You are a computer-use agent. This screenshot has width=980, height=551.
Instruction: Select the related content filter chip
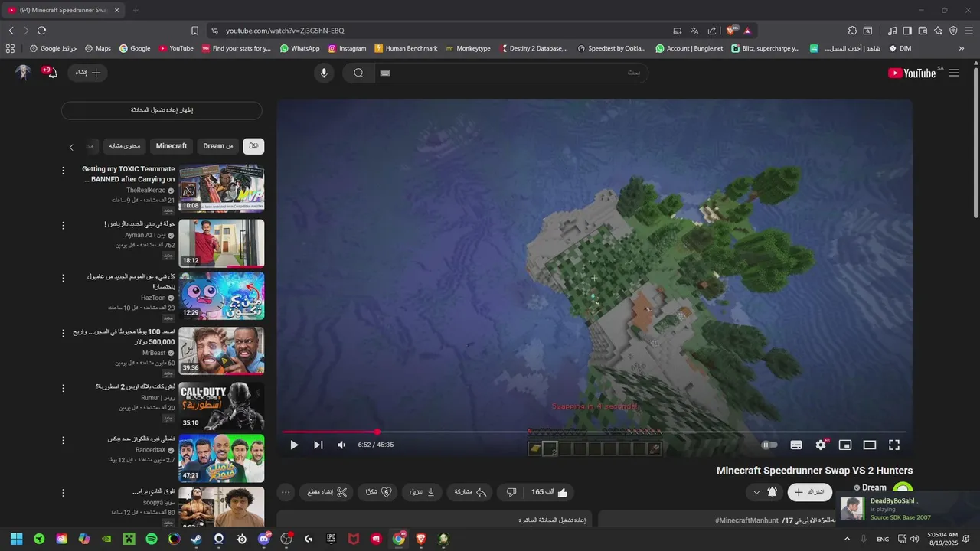125,146
